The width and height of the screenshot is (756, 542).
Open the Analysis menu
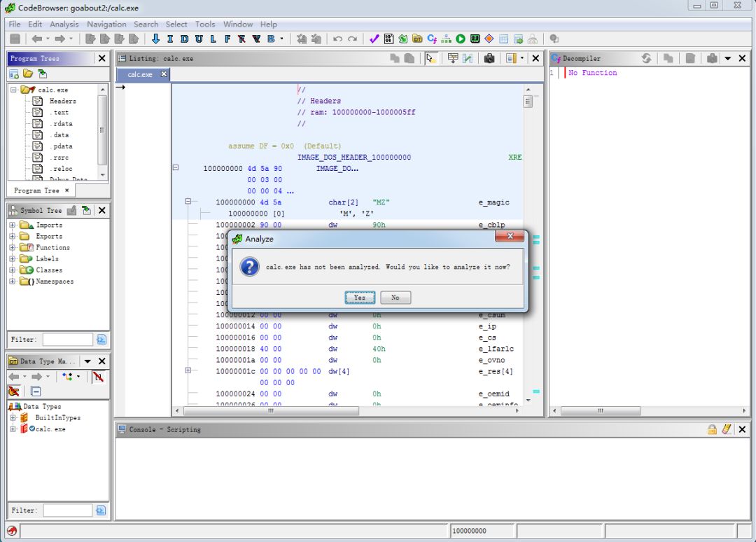click(64, 24)
